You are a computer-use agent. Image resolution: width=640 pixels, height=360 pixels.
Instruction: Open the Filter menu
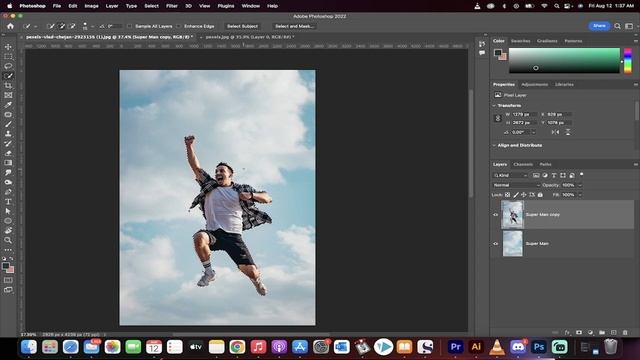(x=171, y=6)
